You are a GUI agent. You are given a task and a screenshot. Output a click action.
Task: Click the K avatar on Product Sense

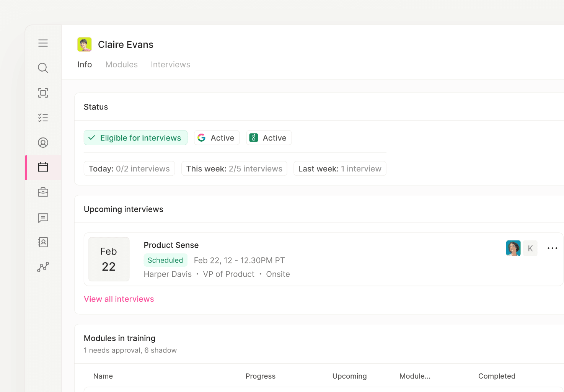coord(530,248)
